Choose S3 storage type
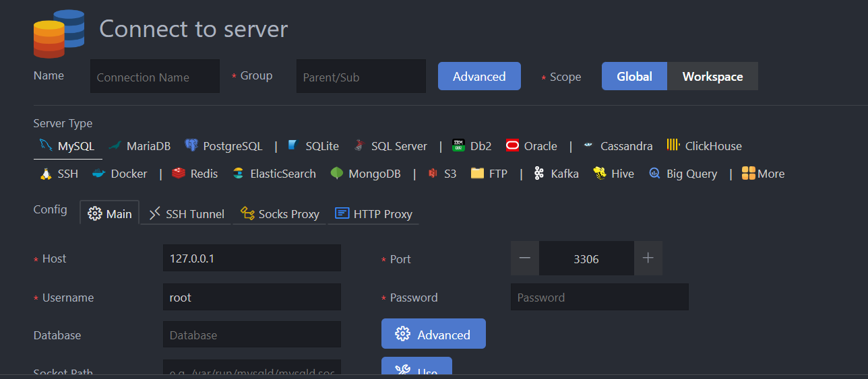 point(442,174)
